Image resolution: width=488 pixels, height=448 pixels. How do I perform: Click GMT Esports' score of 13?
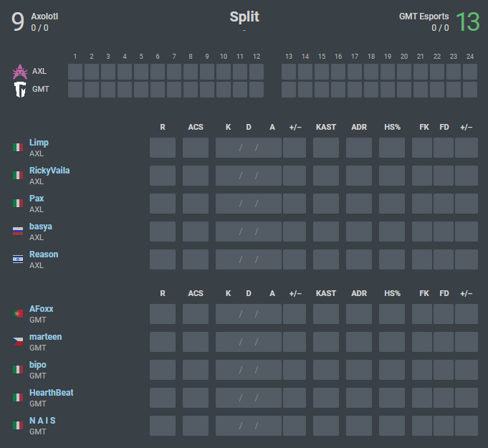coord(468,22)
